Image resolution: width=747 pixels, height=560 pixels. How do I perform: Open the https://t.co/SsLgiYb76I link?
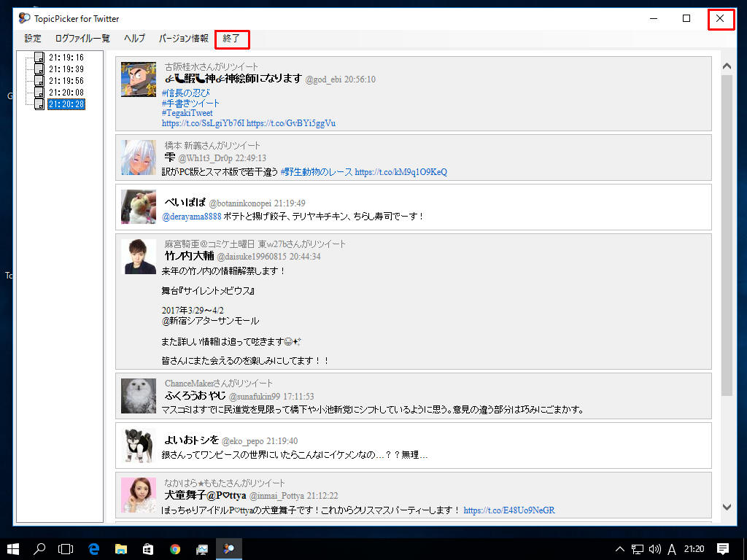[204, 122]
